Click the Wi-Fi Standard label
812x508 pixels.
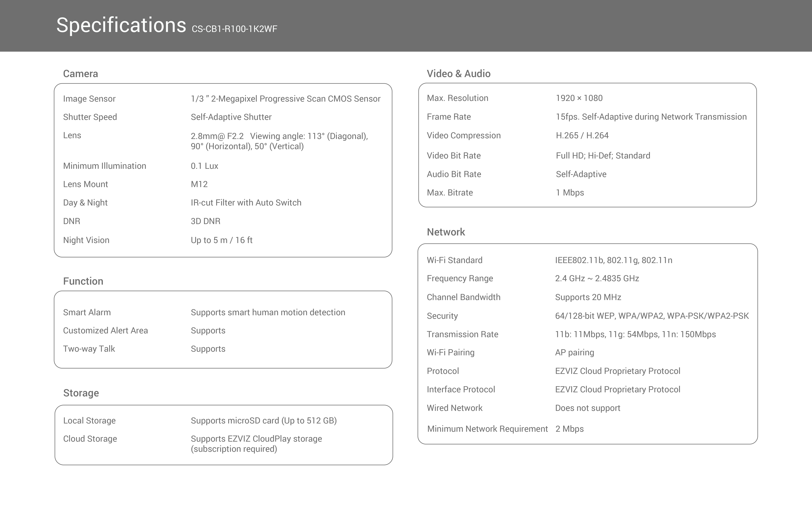pos(455,260)
